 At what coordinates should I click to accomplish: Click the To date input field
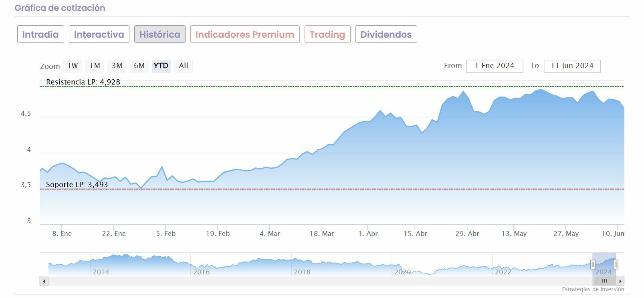click(x=572, y=66)
